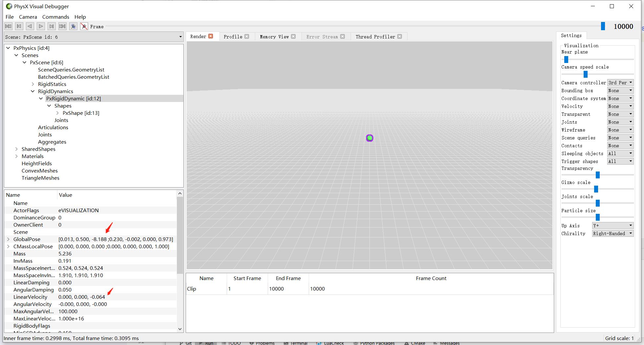Open the Scene PxScene id 6 dropdown
This screenshot has height=345, width=644.
(x=93, y=37)
